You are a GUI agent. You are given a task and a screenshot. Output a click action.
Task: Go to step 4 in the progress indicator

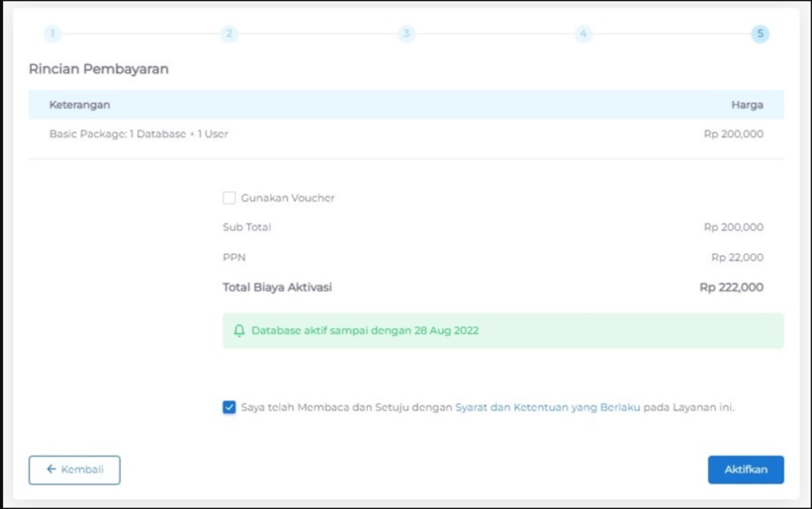tap(584, 33)
